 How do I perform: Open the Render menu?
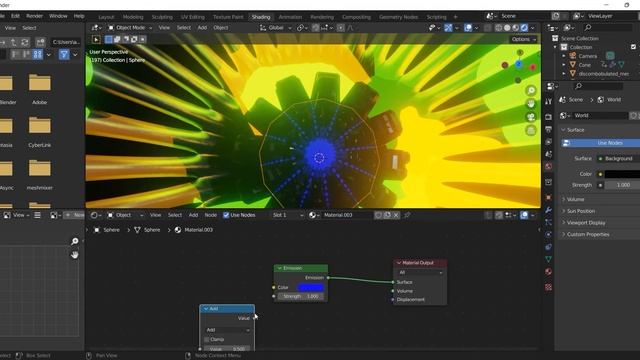click(34, 16)
